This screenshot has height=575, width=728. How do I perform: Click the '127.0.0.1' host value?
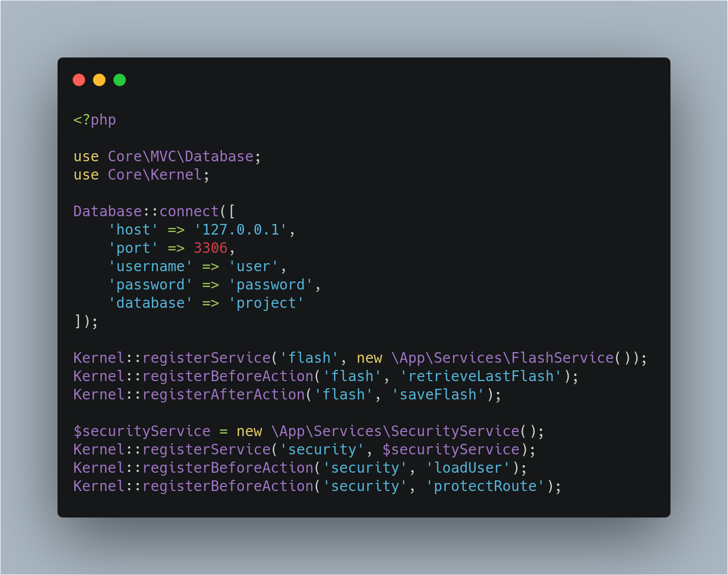241,229
